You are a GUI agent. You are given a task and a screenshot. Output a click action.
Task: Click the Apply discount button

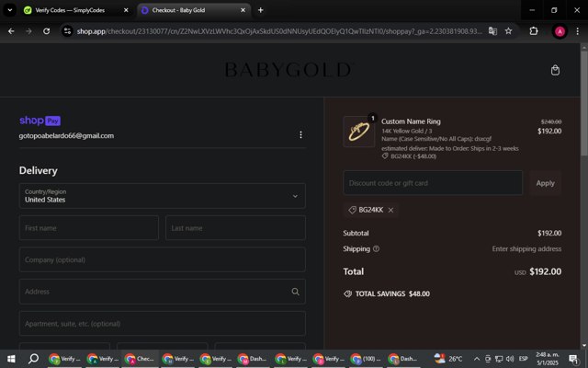545,183
